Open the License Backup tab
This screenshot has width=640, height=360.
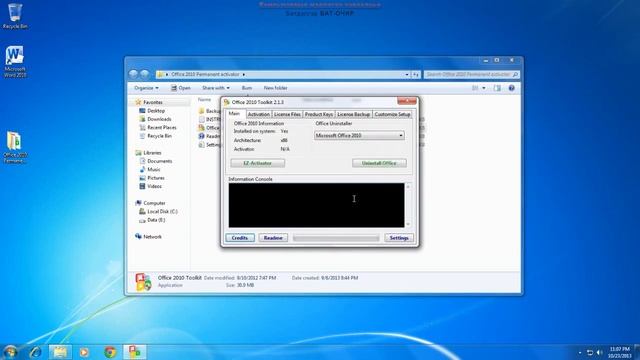pyautogui.click(x=353, y=114)
